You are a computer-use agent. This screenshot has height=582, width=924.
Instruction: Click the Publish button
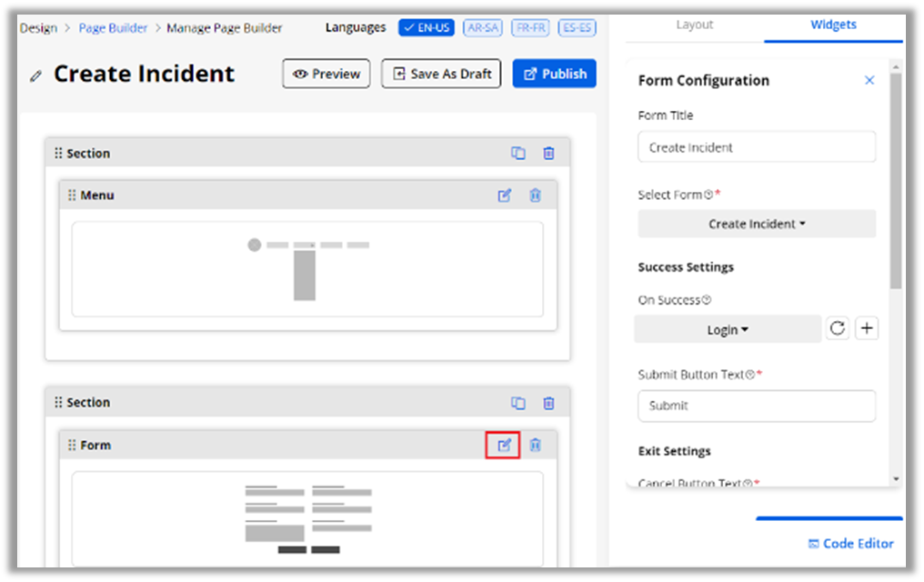(x=555, y=74)
